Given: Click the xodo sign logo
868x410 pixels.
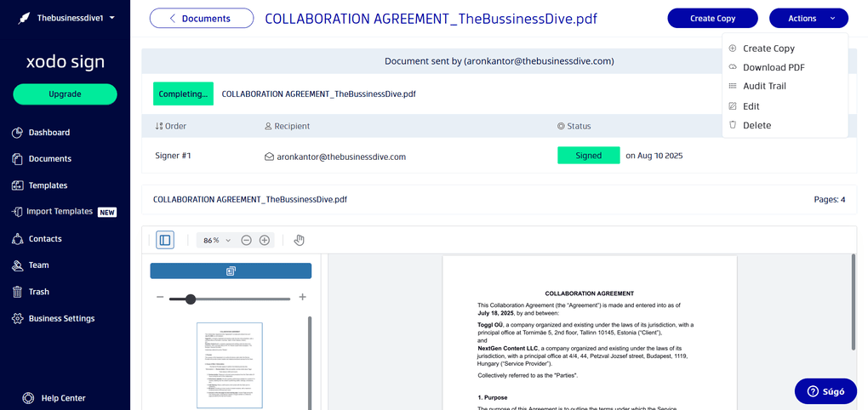Looking at the screenshot, I should (66, 61).
